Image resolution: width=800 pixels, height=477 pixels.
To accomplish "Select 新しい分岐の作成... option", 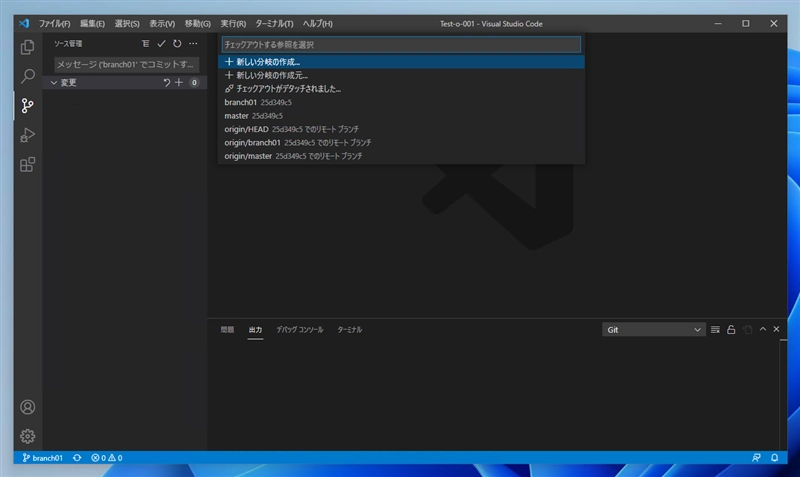I will [401, 62].
